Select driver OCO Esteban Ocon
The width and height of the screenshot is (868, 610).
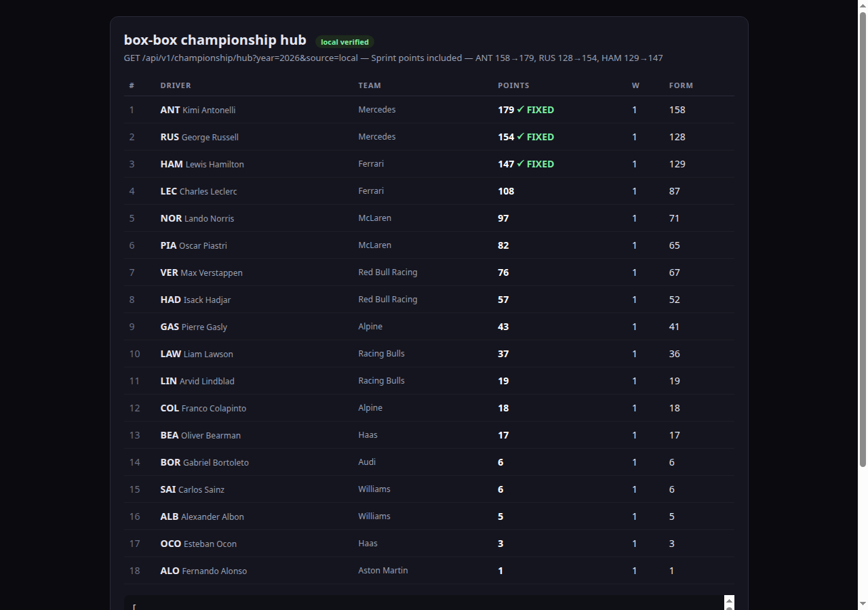(x=199, y=544)
